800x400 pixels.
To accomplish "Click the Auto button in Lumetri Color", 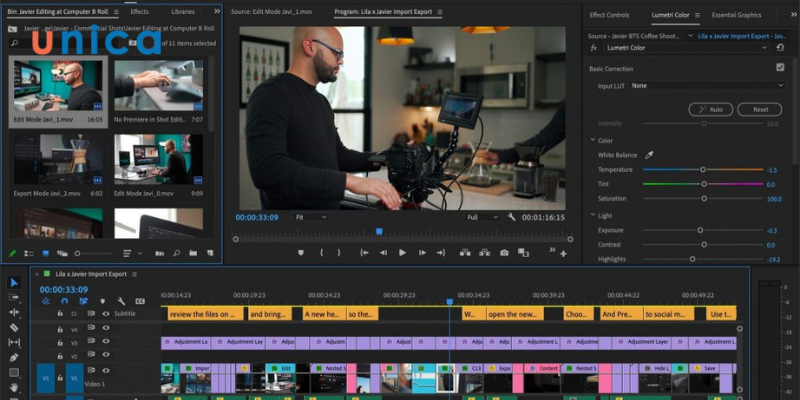I will click(x=711, y=109).
